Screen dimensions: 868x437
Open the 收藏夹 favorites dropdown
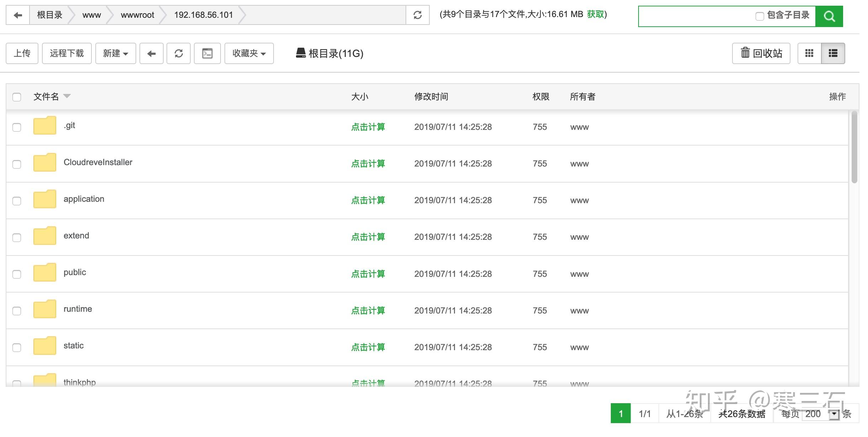249,53
